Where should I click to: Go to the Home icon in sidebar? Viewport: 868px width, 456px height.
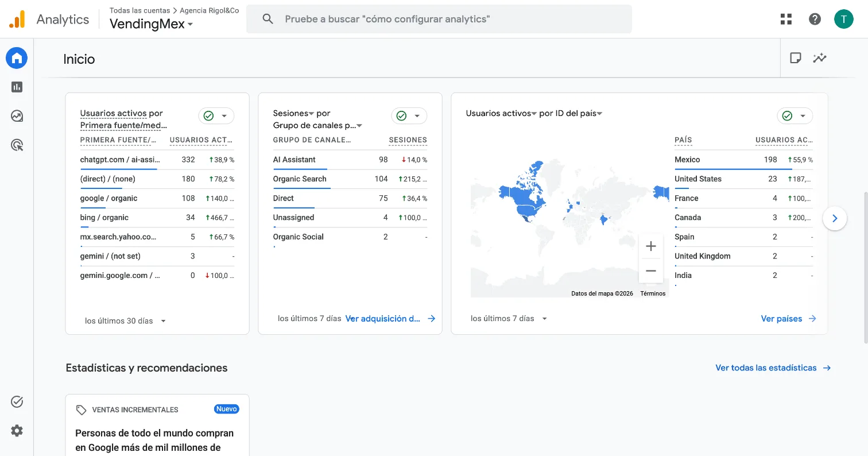tap(17, 58)
